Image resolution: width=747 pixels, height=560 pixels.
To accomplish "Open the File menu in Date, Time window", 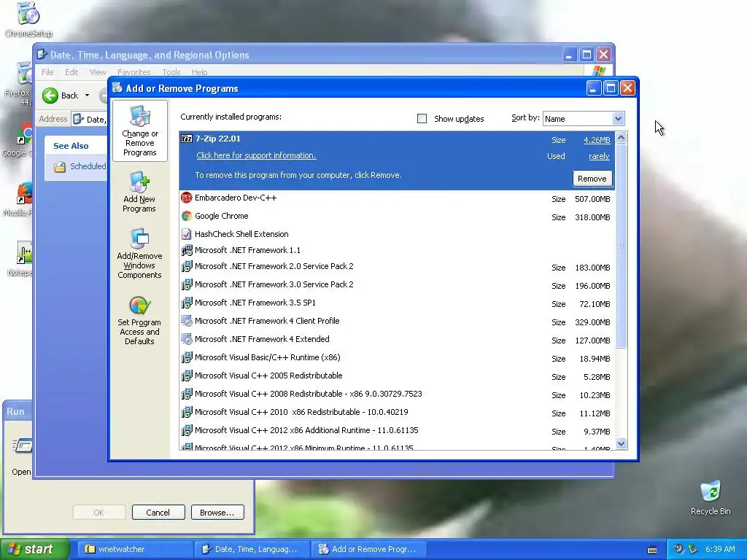I will tap(47, 72).
